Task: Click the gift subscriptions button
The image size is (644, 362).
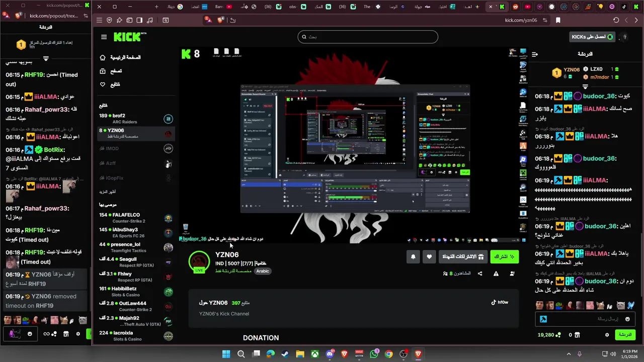Action: tap(463, 256)
